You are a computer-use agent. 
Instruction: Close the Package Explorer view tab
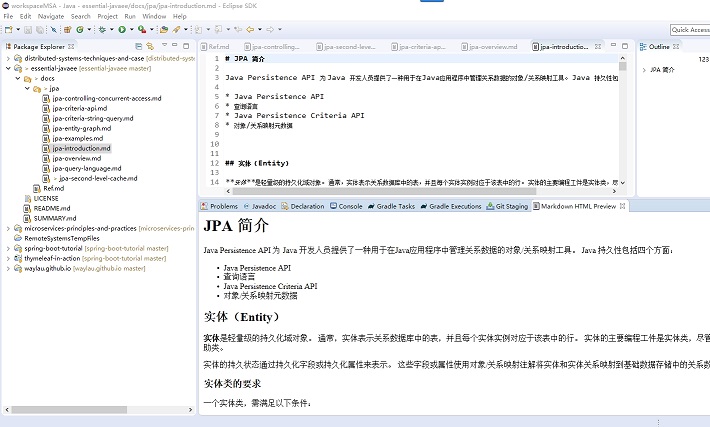pos(71,46)
